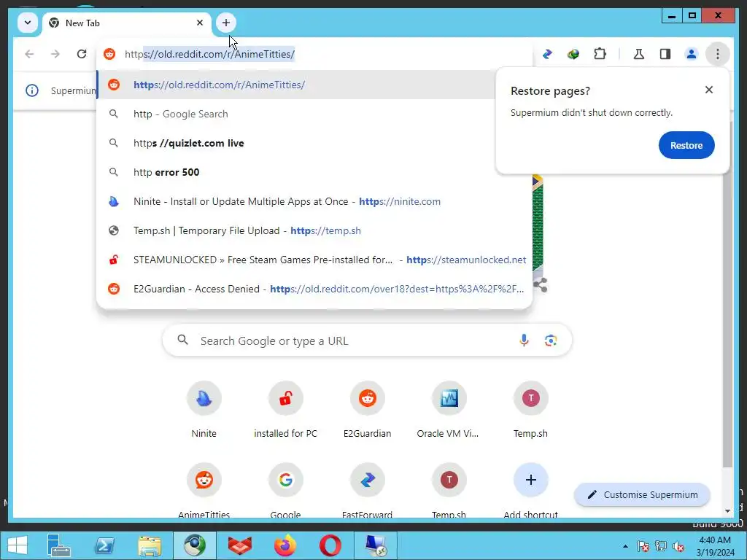Launch PowerShell from taskbar
Screen dimensions: 747x560
pos(104,545)
